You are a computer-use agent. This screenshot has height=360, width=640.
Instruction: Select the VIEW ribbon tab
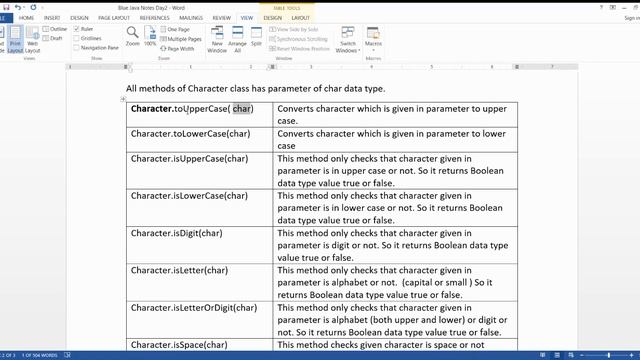pos(247,18)
